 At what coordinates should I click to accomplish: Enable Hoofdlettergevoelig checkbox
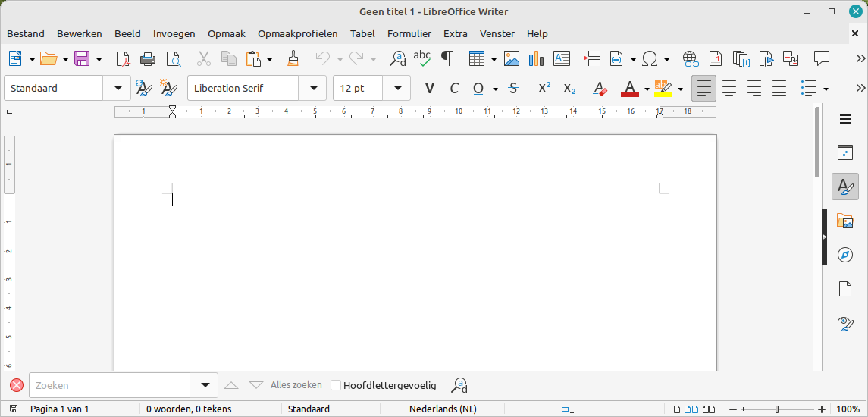[x=336, y=385]
